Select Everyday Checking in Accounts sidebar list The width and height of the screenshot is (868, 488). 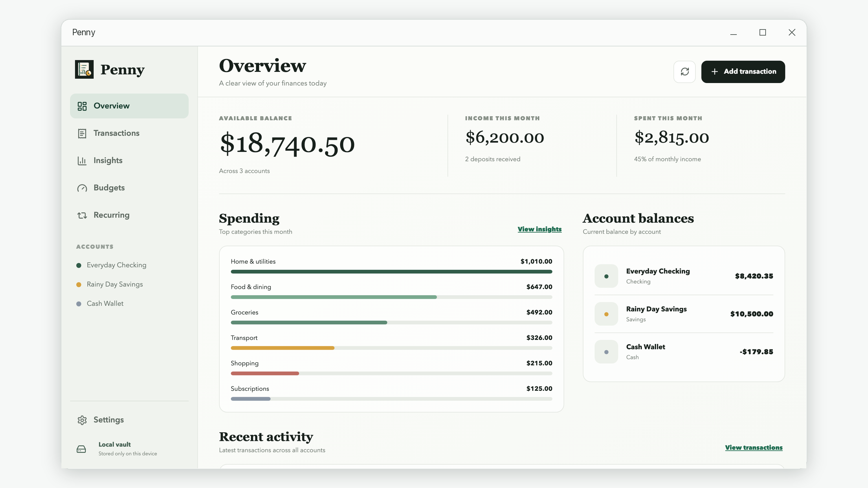[x=112, y=265]
